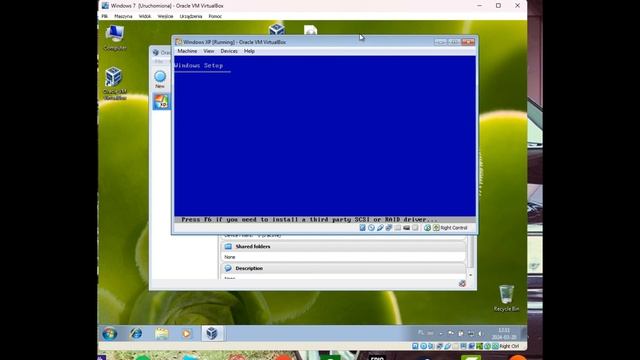Viewport: 640px width, 360px height.
Task: Click PL language indicator in system tray
Action: 420,333
